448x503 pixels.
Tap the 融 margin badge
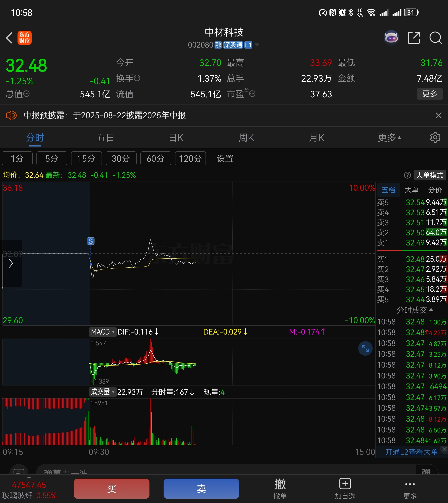point(218,45)
